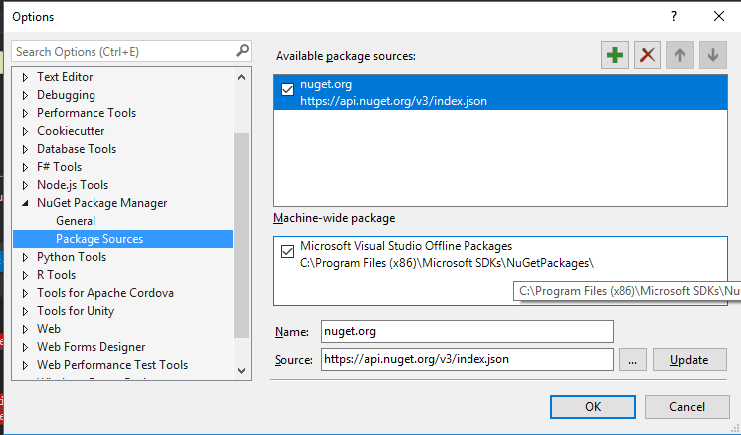This screenshot has height=435, width=741.
Task: Click the green plus add source icon
Action: pyautogui.click(x=616, y=55)
